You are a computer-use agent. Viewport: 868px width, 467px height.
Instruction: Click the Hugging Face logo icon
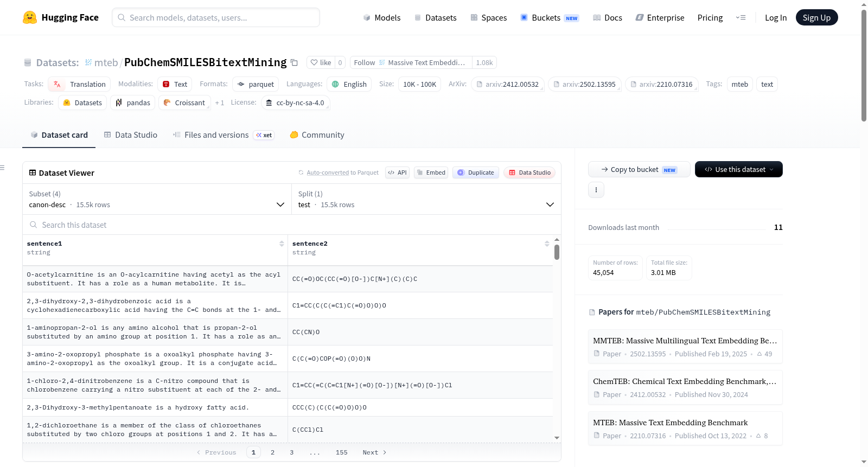pos(30,17)
